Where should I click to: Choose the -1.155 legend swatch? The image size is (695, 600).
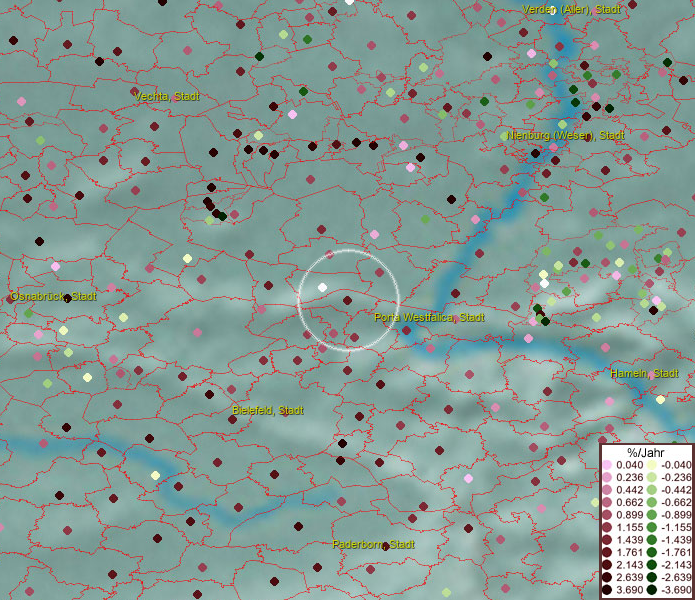pyautogui.click(x=652, y=527)
